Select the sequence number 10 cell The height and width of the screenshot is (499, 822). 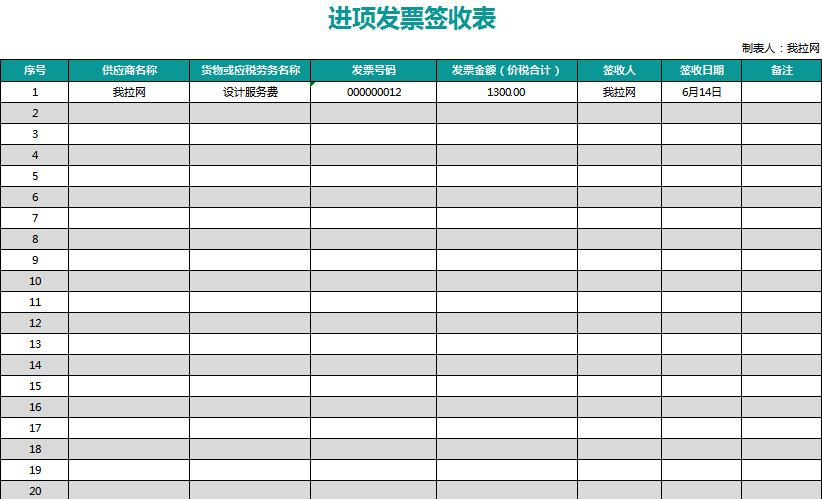tap(34, 281)
